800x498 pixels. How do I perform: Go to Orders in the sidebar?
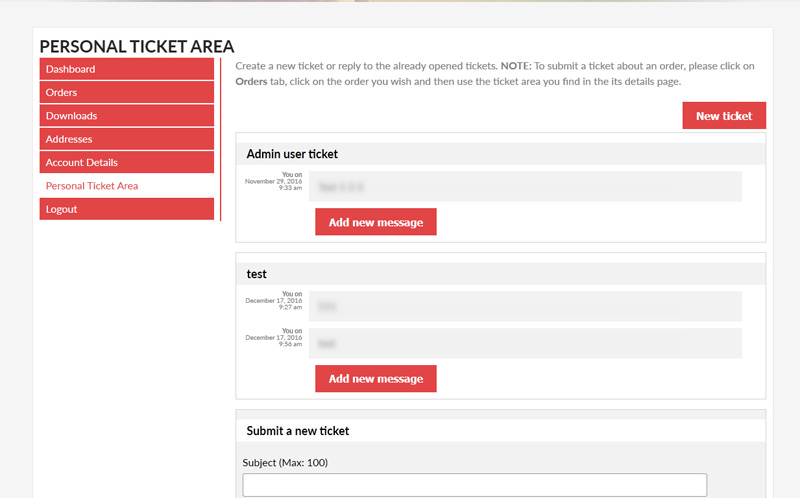point(126,92)
